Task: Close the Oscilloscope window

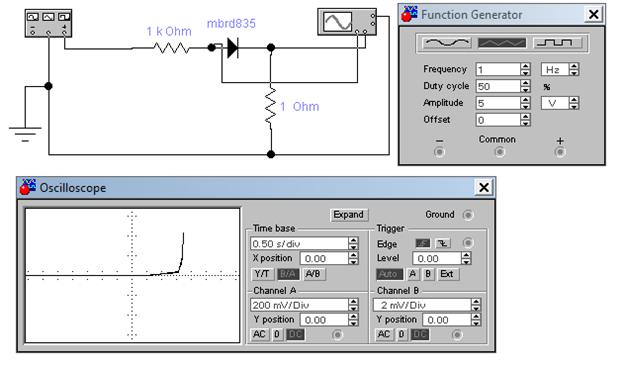Action: point(484,187)
